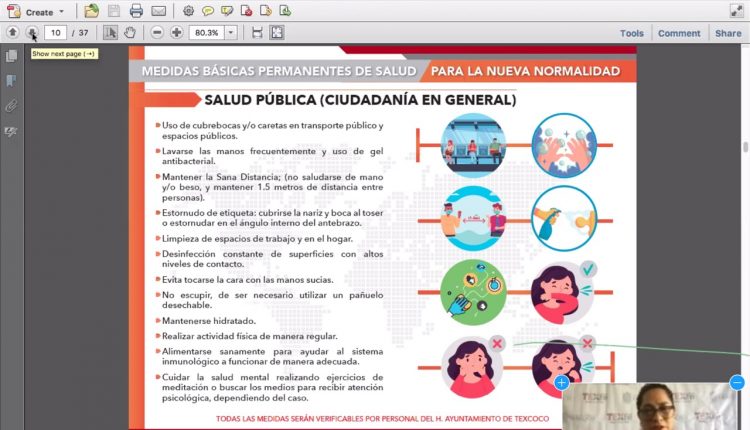Click the email envelope icon
This screenshot has width=750, height=430.
pos(158,12)
